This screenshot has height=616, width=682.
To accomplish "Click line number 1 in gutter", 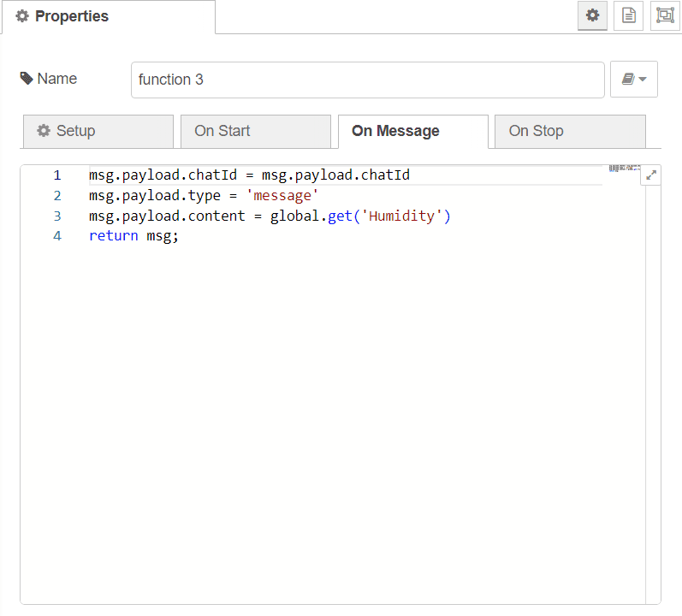I will pos(57,175).
